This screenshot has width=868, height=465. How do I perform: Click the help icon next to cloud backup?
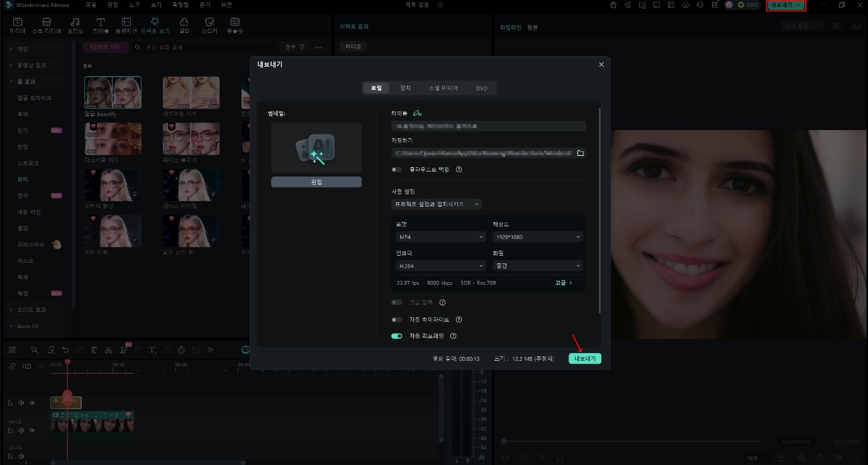[459, 170]
